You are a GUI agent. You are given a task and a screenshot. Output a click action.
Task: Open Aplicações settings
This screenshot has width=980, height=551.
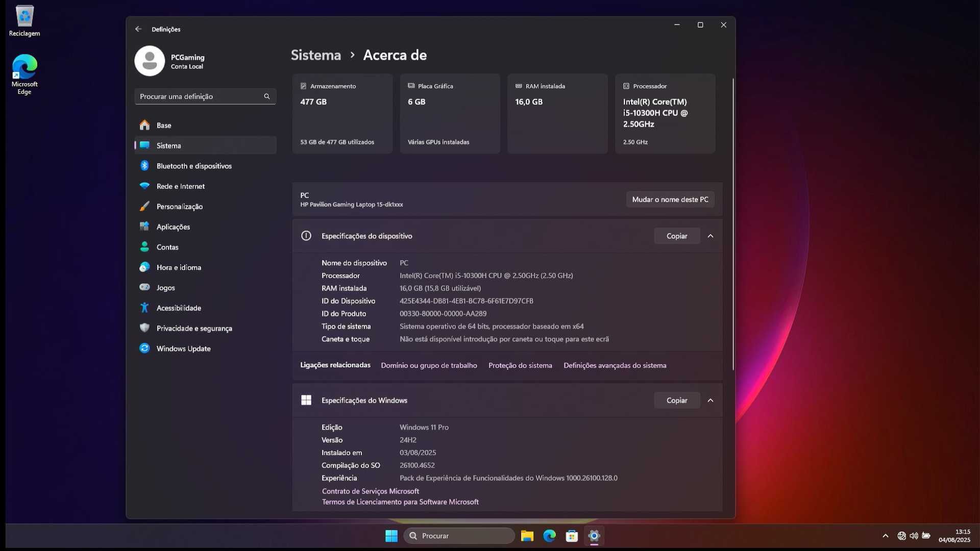pos(205,227)
